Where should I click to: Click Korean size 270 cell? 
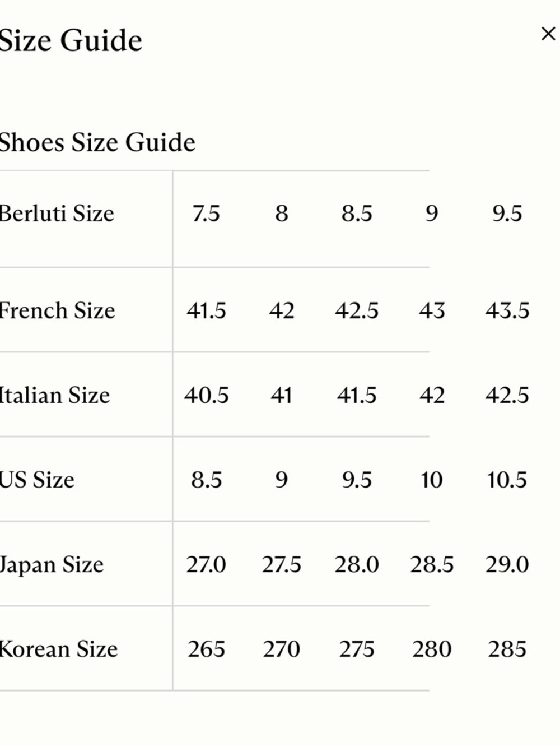(x=281, y=649)
